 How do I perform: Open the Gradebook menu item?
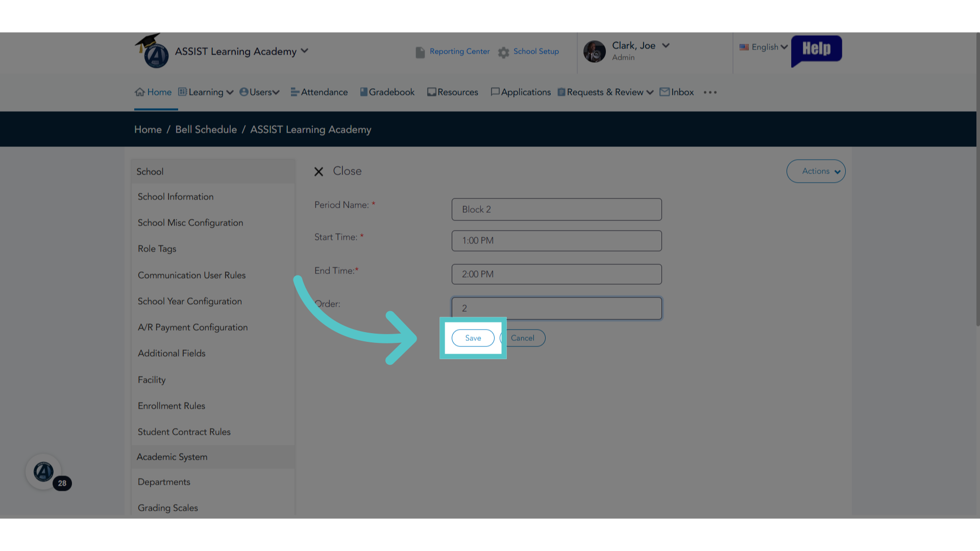coord(387,92)
